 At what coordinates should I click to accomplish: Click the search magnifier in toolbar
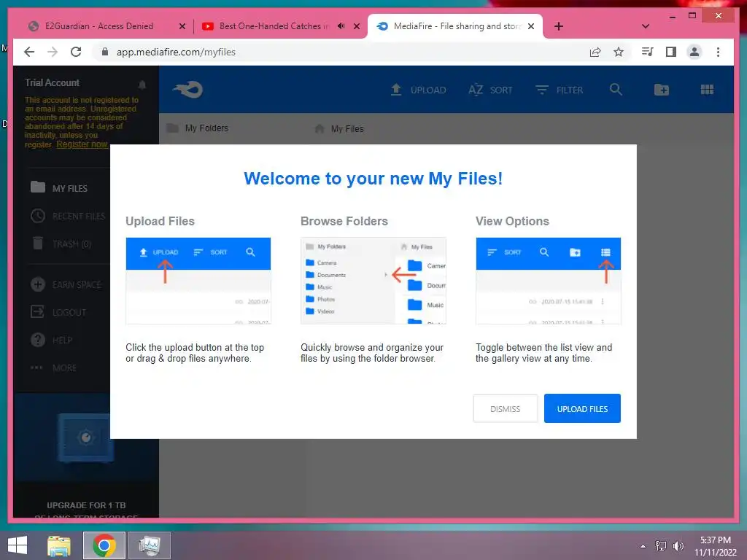tap(616, 90)
